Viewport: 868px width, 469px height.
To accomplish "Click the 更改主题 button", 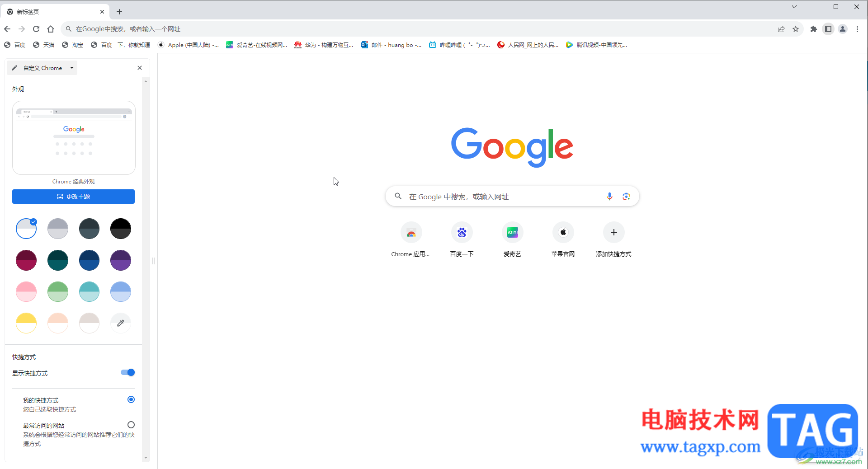I will click(x=73, y=197).
